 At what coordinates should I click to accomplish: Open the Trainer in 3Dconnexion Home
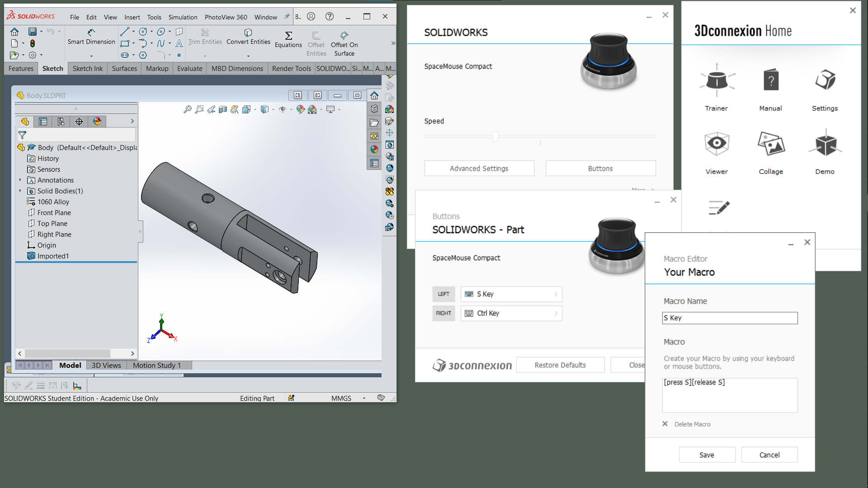click(717, 88)
